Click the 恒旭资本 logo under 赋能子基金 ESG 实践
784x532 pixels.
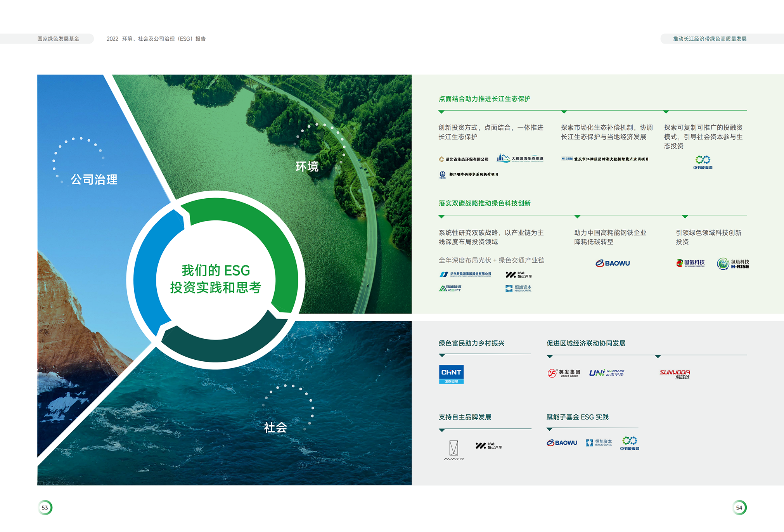pos(599,443)
